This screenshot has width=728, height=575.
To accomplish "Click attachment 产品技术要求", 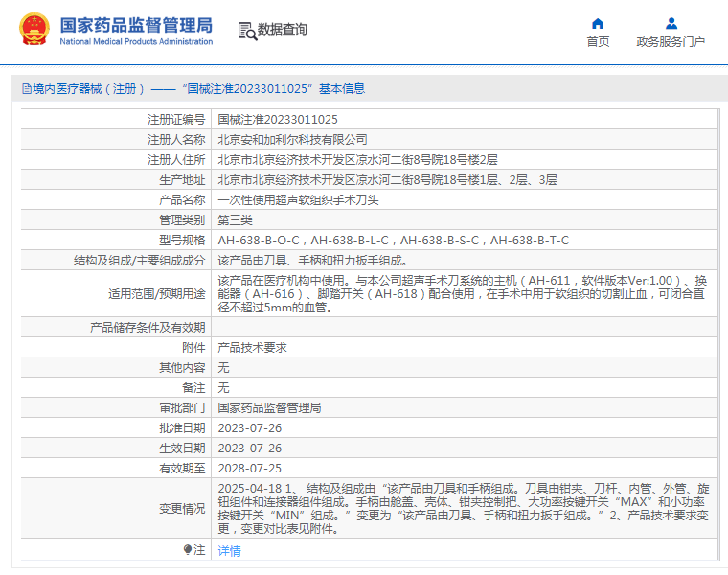I will click(252, 348).
